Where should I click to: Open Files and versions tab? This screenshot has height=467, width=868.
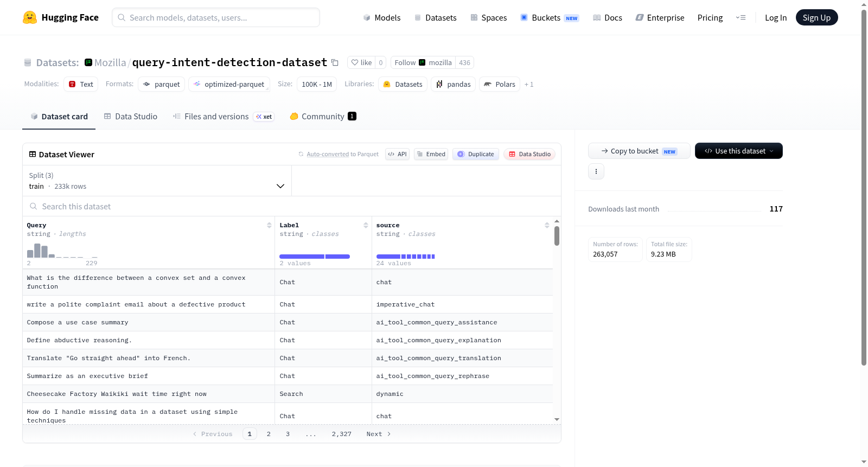click(x=224, y=116)
